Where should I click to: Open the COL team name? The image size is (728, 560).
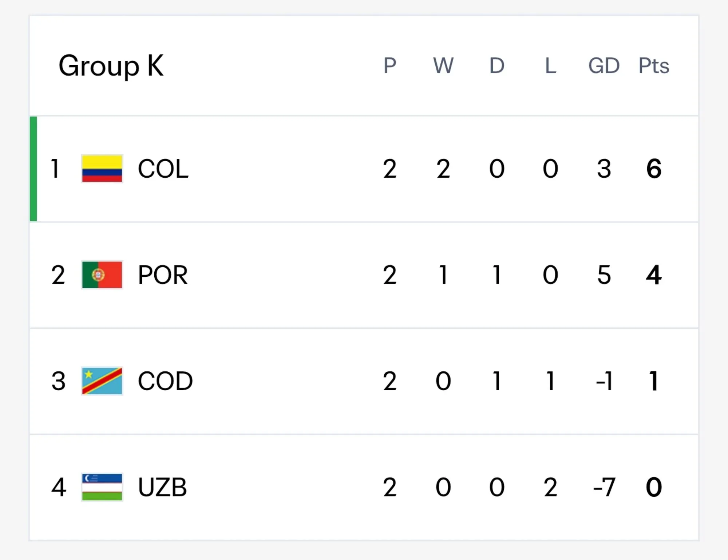(x=163, y=169)
